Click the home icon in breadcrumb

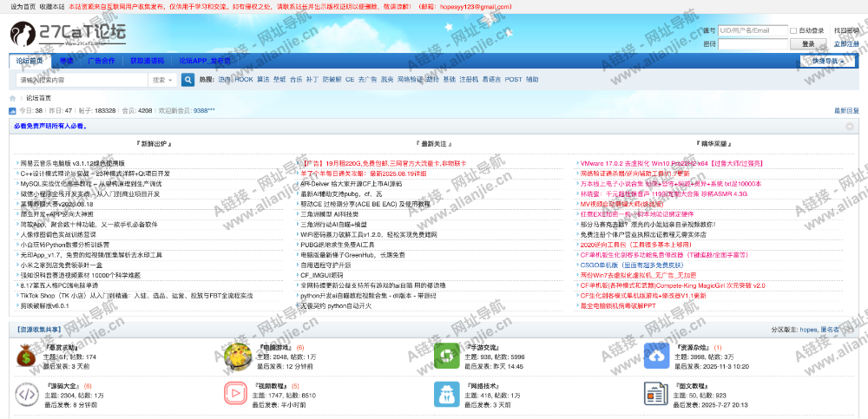13,98
